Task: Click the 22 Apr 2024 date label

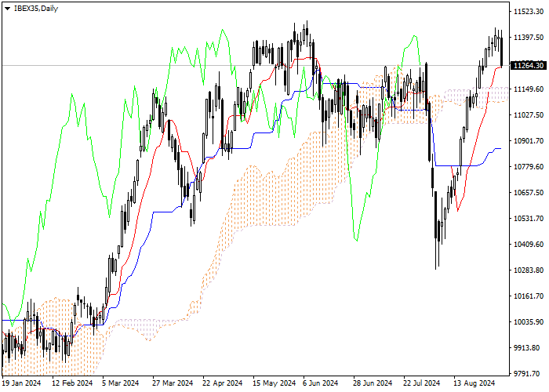Action: tap(223, 383)
